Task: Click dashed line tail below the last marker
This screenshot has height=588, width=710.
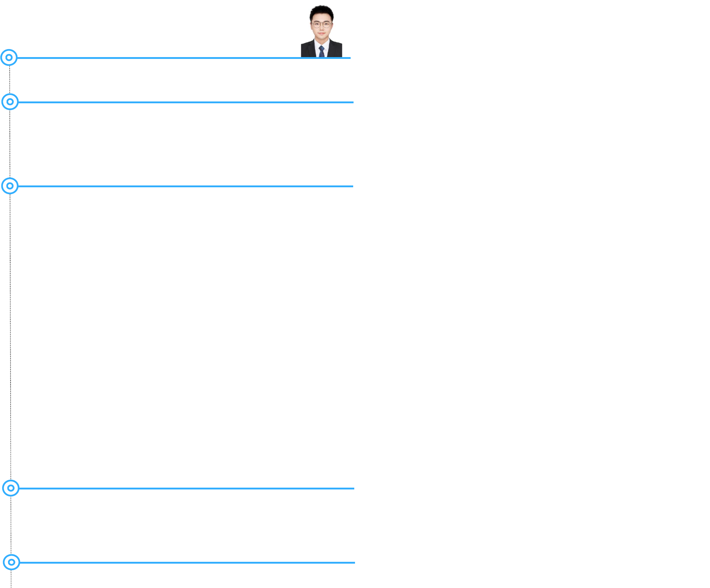Action: pos(11,579)
